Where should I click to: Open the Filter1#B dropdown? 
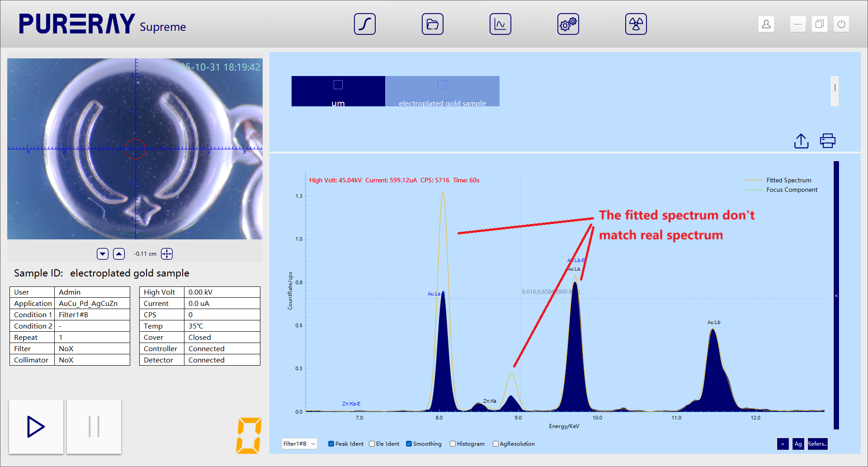coord(299,444)
